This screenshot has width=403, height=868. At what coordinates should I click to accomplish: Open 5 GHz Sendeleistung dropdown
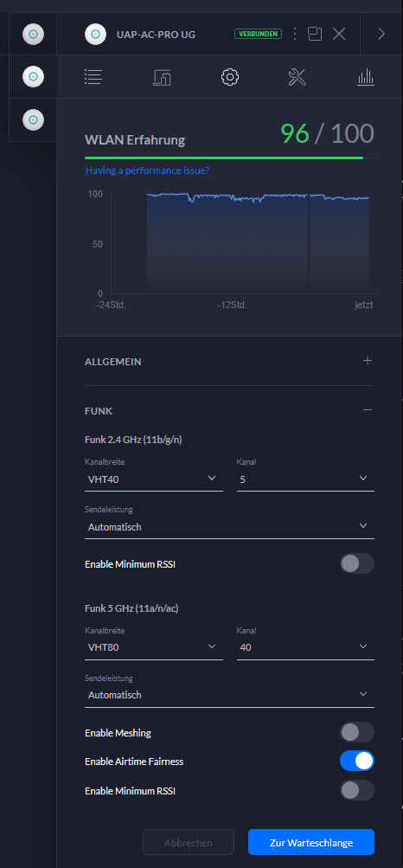point(229,695)
